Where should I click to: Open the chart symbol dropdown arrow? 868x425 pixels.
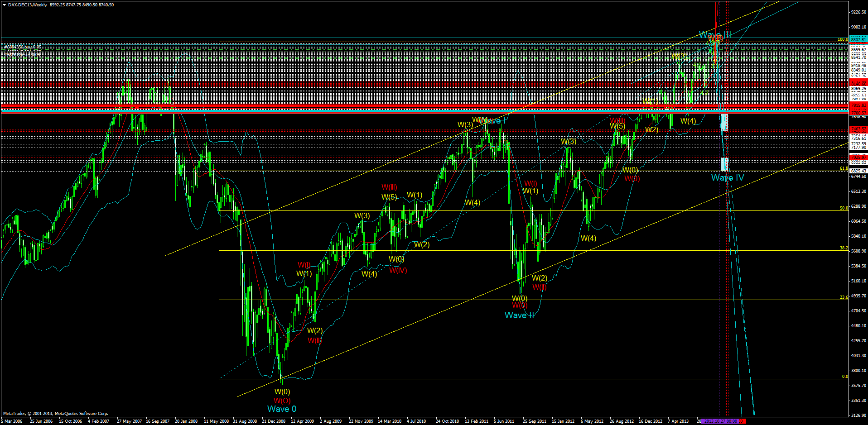click(5, 4)
